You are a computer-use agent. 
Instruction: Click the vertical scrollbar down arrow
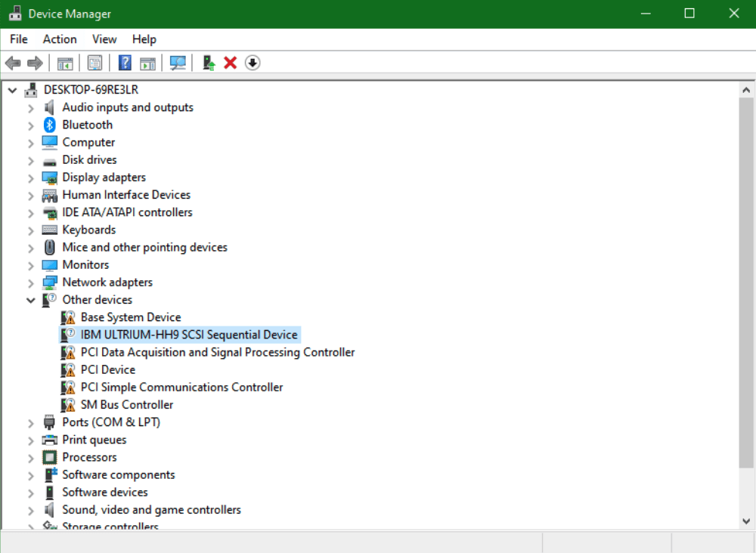[745, 521]
